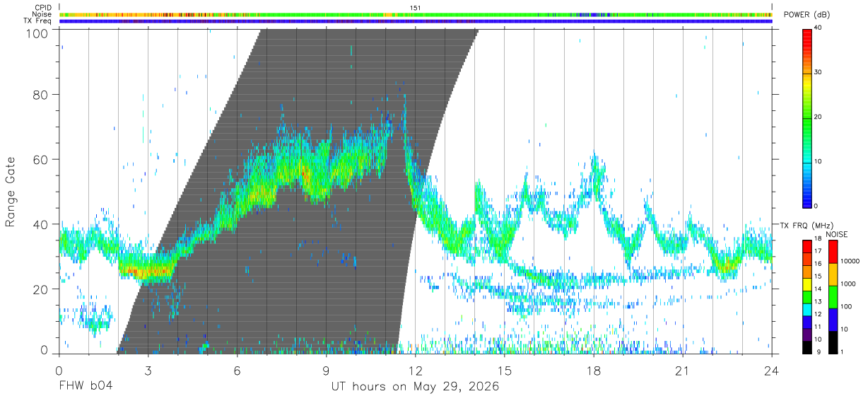Click the 'Range Gate' y-axis title
This screenshot has width=868, height=401.
click(11, 192)
